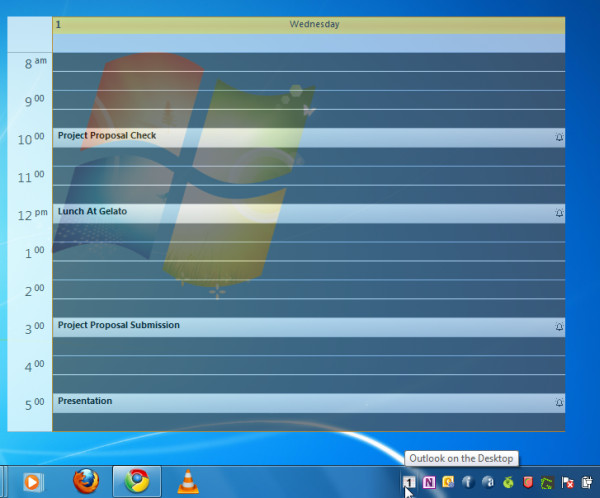Click the all-day event area under Wednesday
The image size is (600, 498).
[309, 43]
